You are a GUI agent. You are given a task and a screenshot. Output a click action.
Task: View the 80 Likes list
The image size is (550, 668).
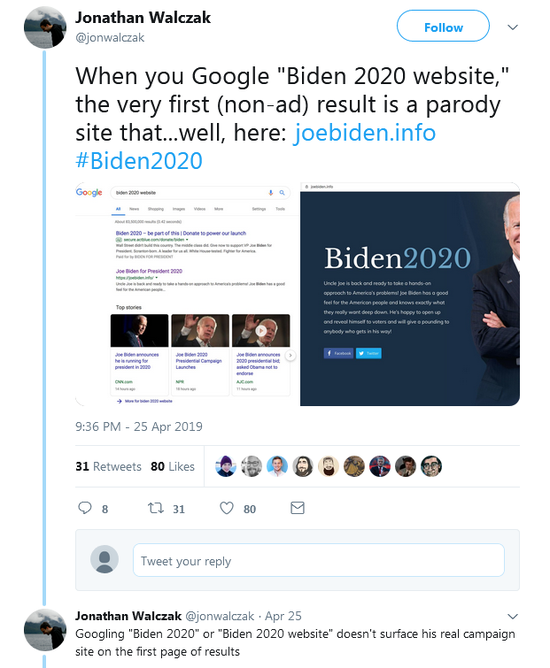[173, 466]
